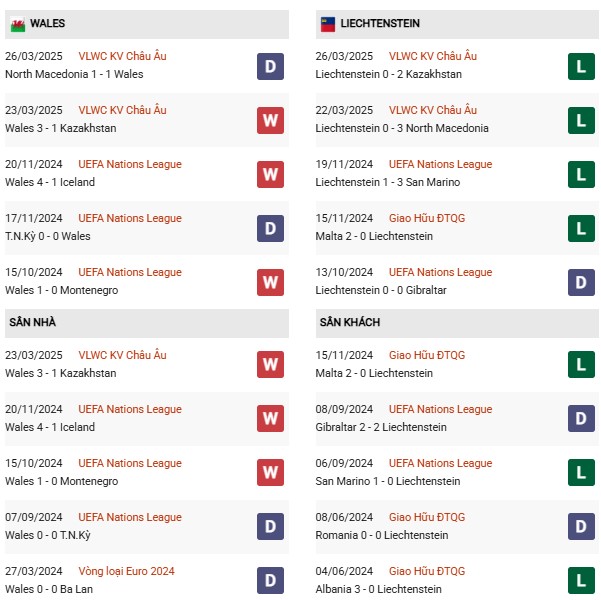Image resolution: width=601 pixels, height=600 pixels.
Task: Click the D badge for Liechtenstein 0-0 Gibraltar
Action: point(581,282)
